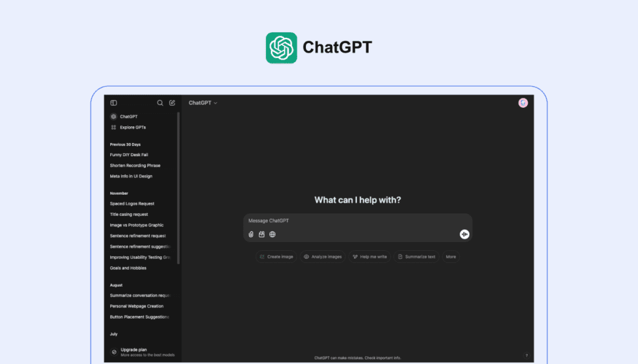This screenshot has height=364, width=638.
Task: Click the Analyze images suggestion
Action: point(322,256)
